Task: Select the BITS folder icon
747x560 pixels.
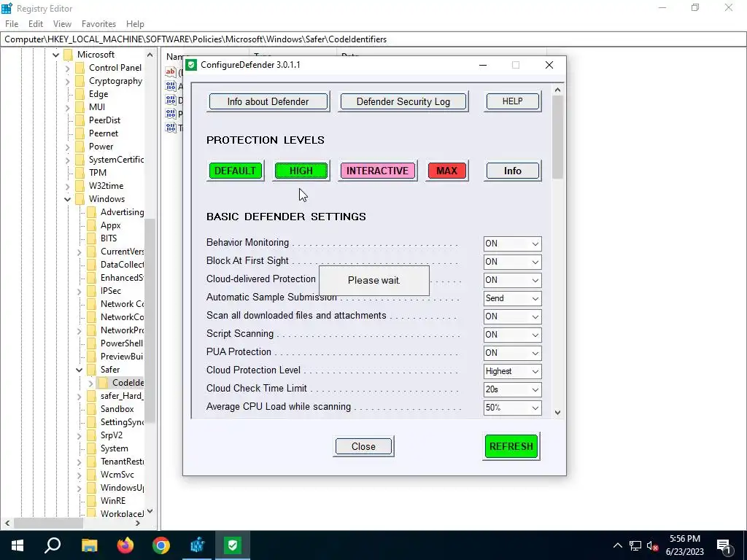Action: (91, 238)
